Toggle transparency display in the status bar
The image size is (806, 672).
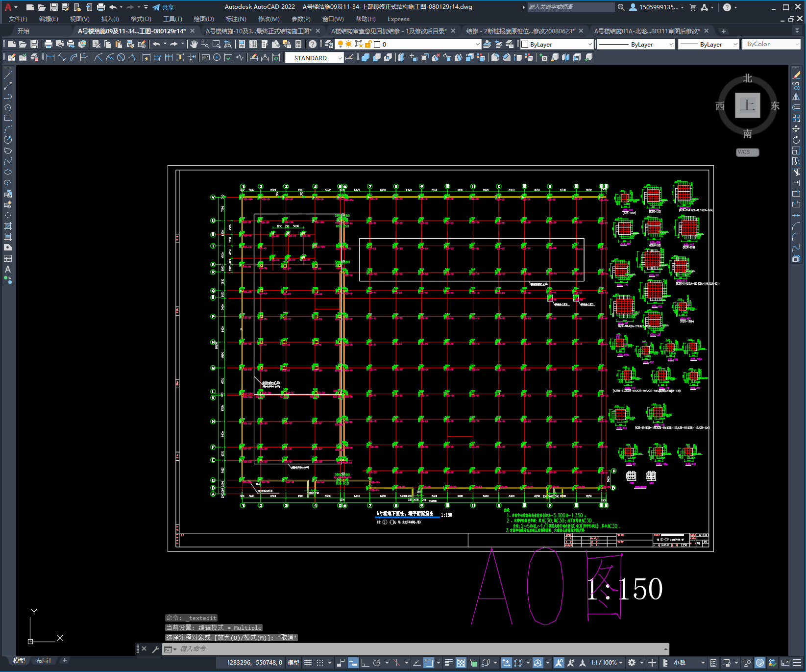pos(461,663)
